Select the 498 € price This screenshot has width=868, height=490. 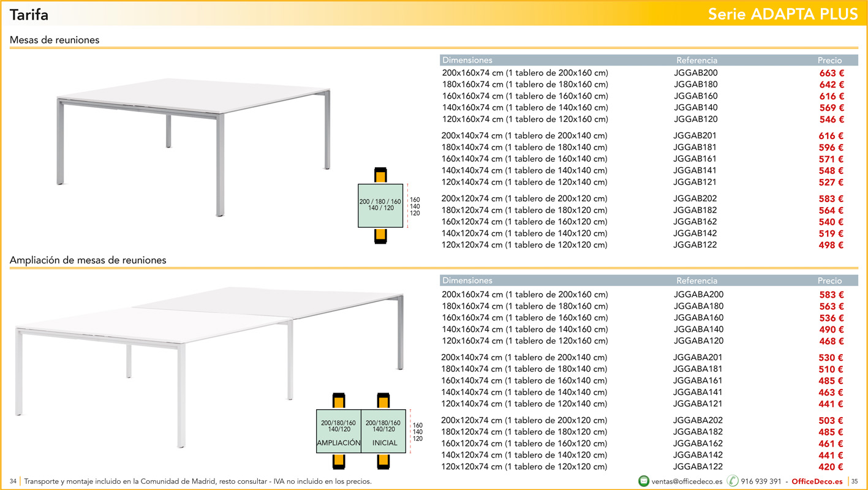[831, 246]
